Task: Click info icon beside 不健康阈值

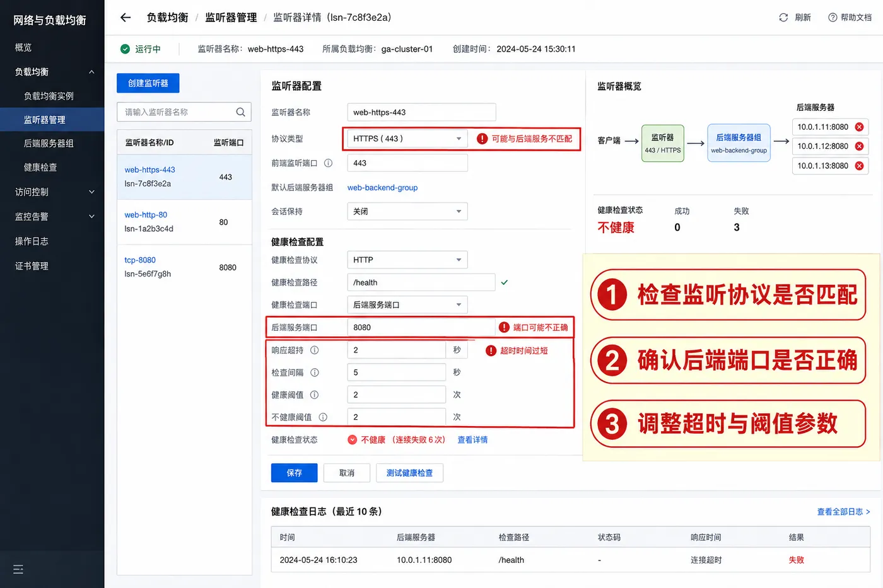Action: pyautogui.click(x=323, y=417)
